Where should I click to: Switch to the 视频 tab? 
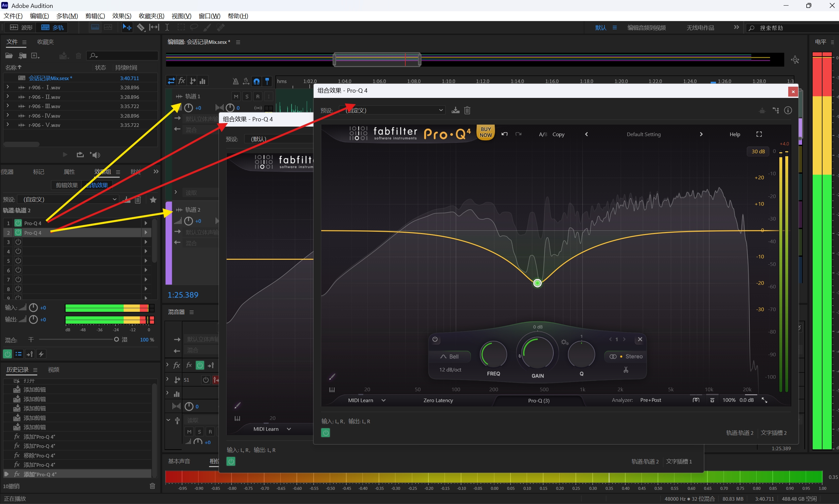coord(54,370)
